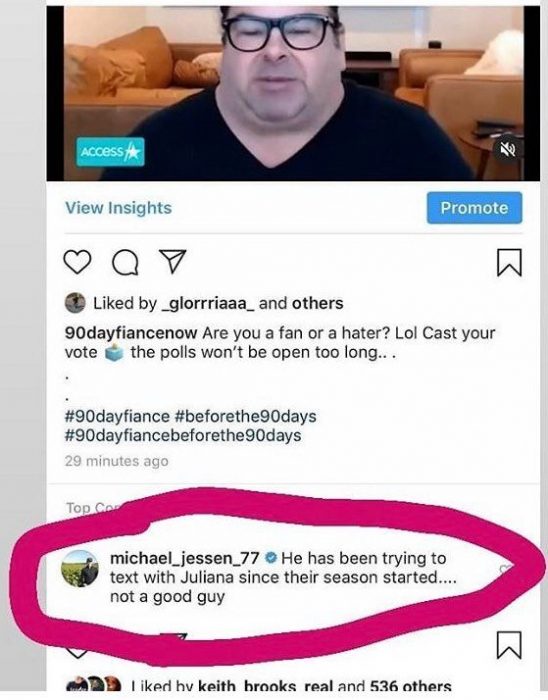548x700 pixels.
Task: Open View Insights link
Action: (x=118, y=208)
